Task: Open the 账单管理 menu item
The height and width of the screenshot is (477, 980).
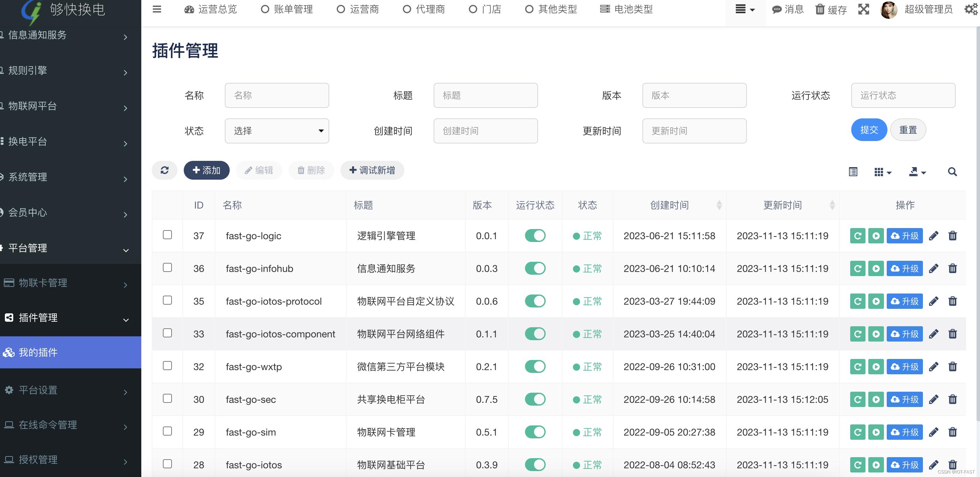Action: [x=286, y=9]
